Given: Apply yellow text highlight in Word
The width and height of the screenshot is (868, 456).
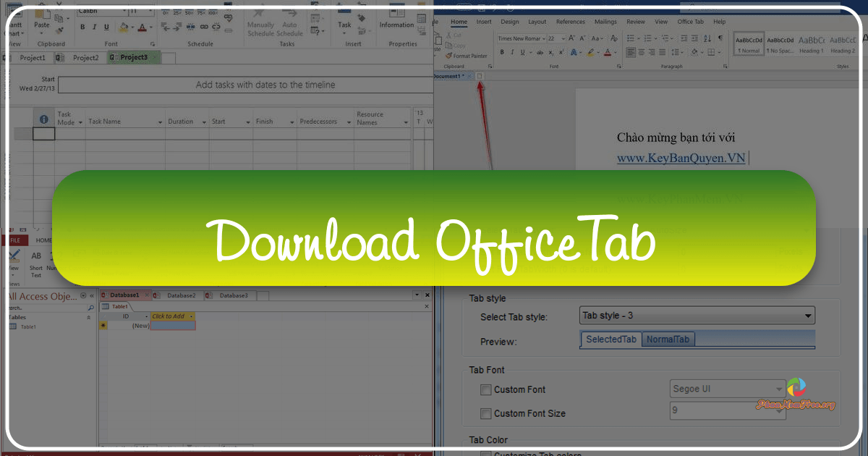Looking at the screenshot, I should (590, 51).
